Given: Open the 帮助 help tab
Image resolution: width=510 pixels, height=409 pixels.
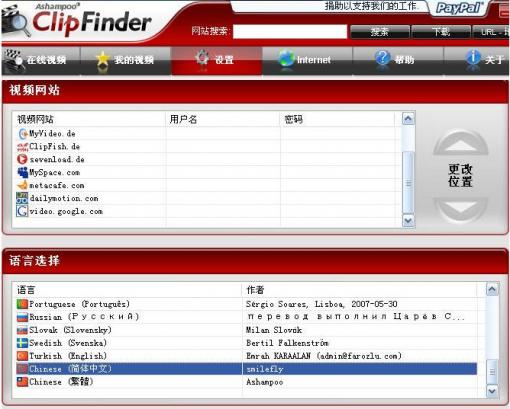Looking at the screenshot, I should 398,61.
